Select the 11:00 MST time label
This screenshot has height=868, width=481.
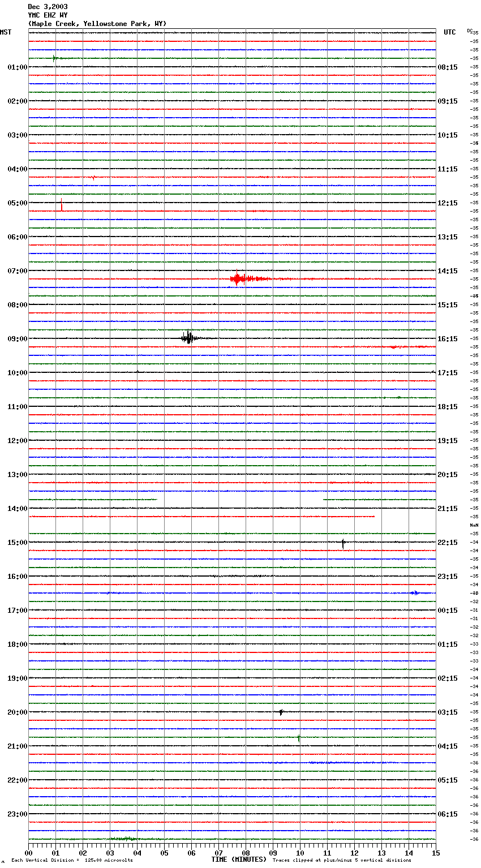click(x=17, y=407)
